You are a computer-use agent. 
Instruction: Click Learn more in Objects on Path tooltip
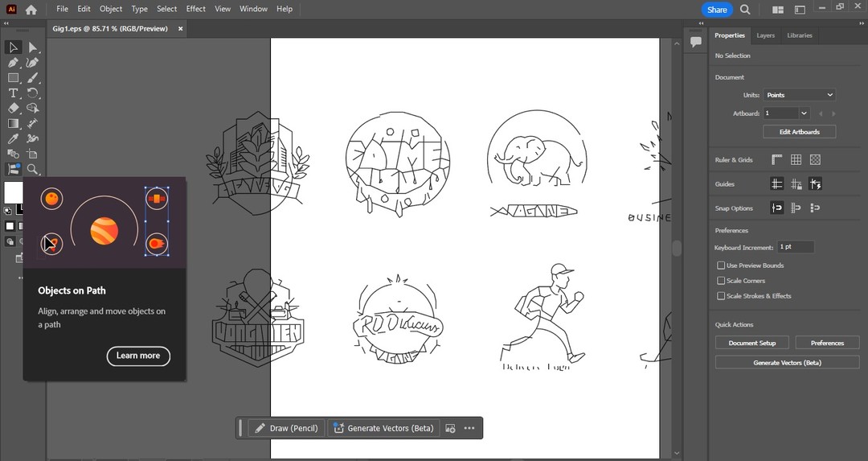tap(138, 356)
